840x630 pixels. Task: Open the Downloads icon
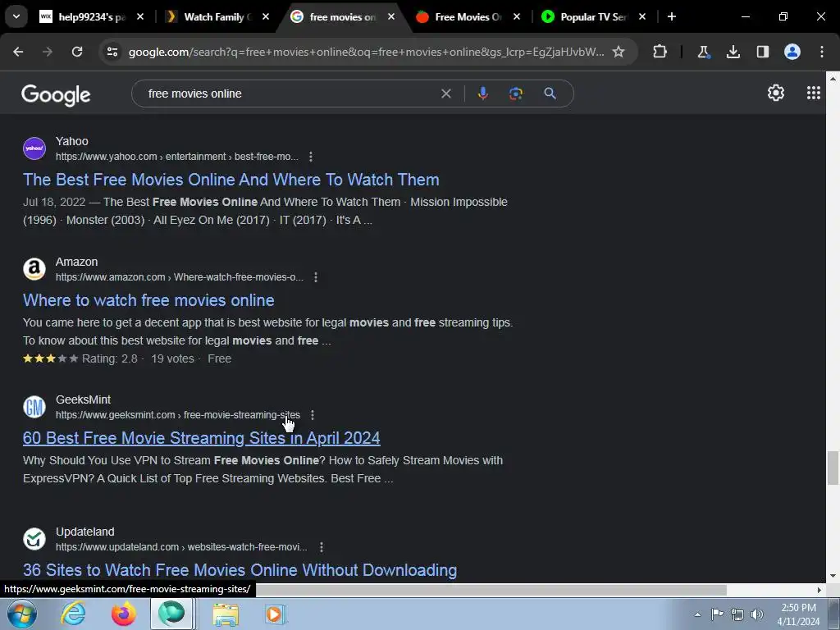coord(733,52)
